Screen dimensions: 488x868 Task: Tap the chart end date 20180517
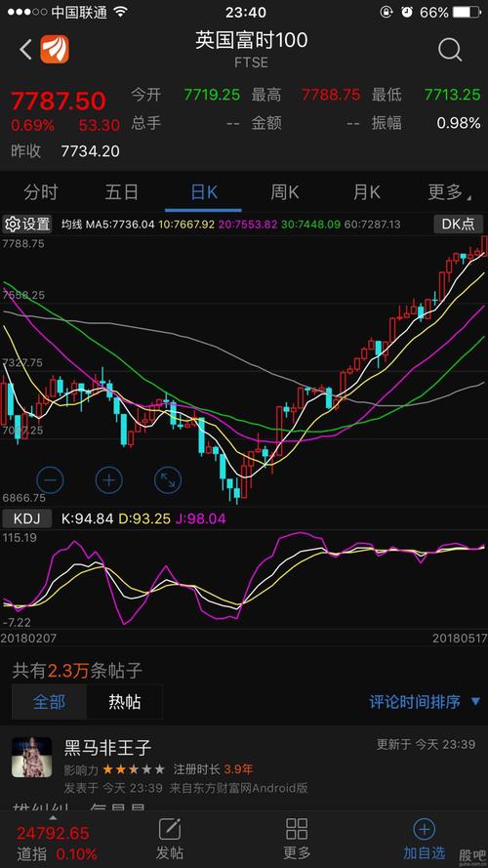[460, 638]
